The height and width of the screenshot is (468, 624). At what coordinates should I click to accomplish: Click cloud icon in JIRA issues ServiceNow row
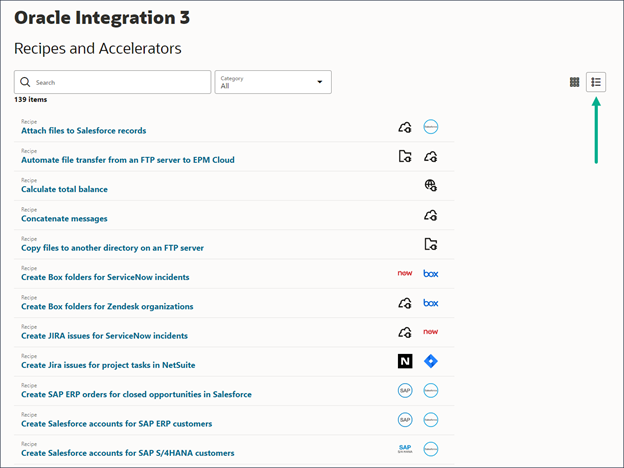click(405, 332)
